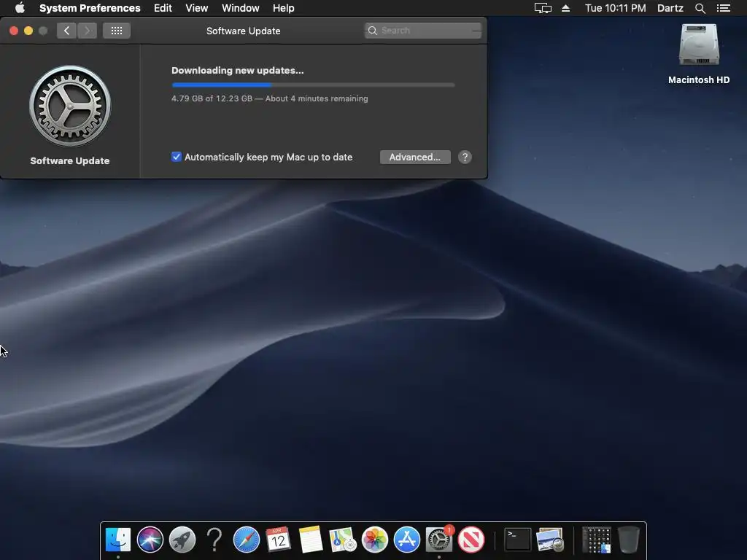Go back in System Preferences
The height and width of the screenshot is (560, 747).
tap(66, 31)
